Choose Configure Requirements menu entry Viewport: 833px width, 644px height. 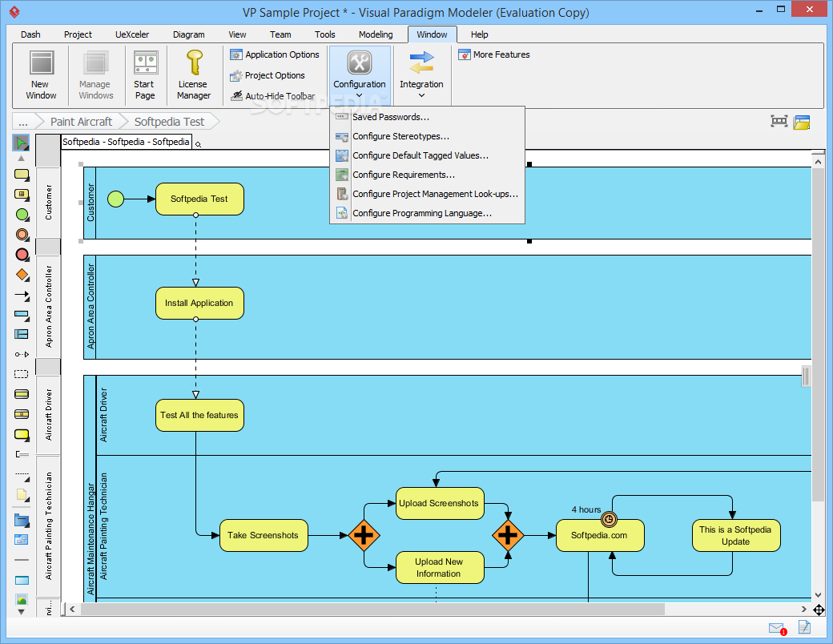coord(427,175)
